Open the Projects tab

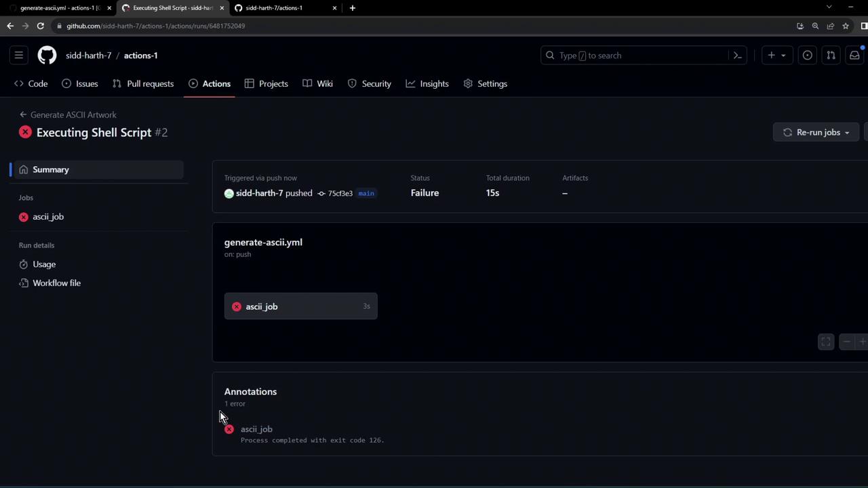267,83
